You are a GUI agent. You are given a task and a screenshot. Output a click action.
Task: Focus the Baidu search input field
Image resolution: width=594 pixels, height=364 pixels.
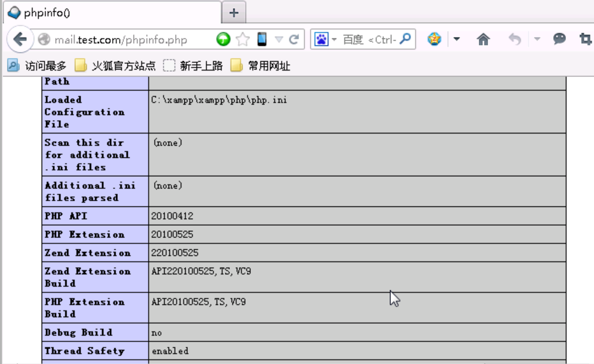[x=369, y=40]
